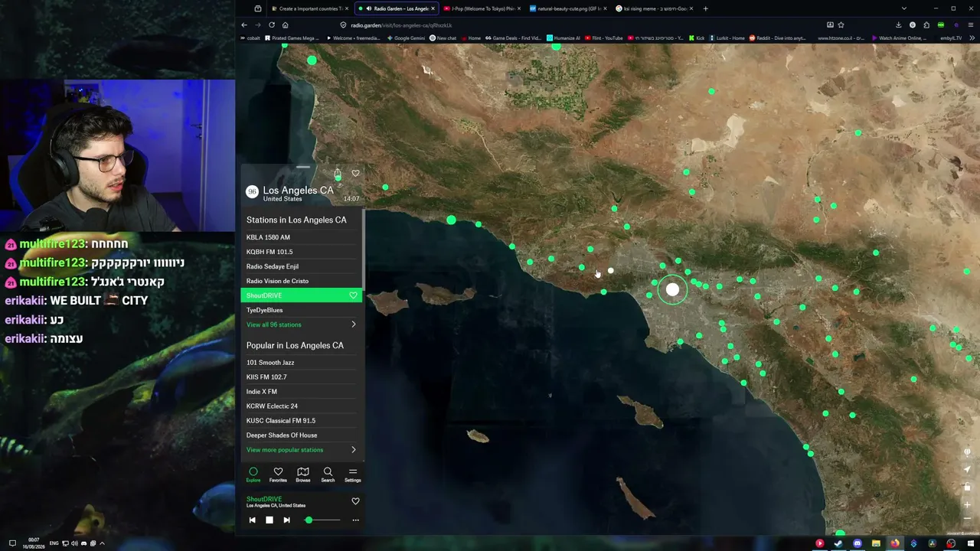
Task: Switch to the J-Pop Welcome To Tokyo tab
Action: pyautogui.click(x=481, y=8)
